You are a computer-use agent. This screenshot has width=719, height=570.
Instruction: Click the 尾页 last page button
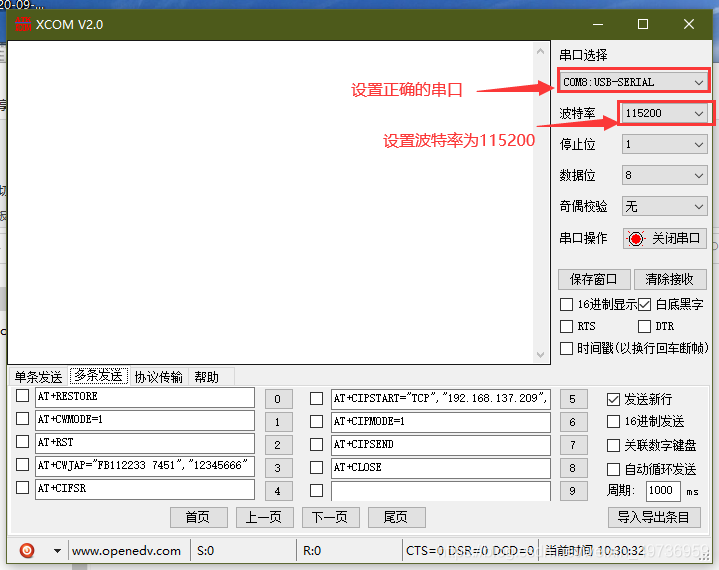397,517
